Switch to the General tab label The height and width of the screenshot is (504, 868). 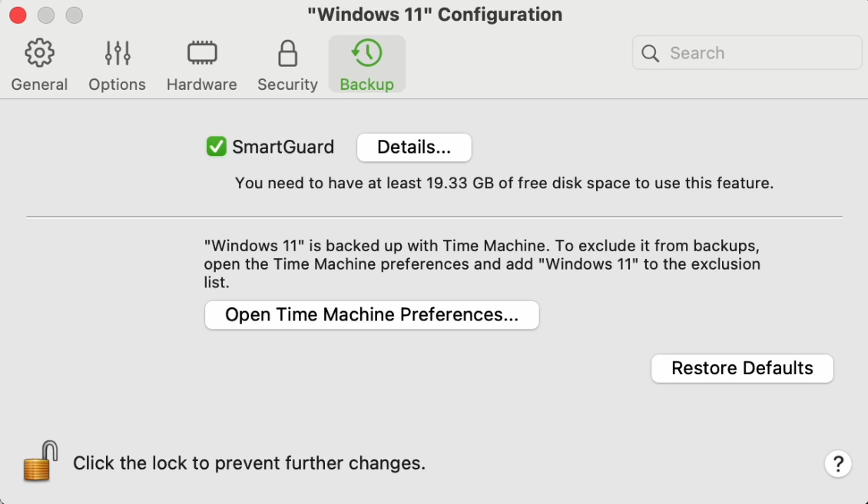coord(39,85)
